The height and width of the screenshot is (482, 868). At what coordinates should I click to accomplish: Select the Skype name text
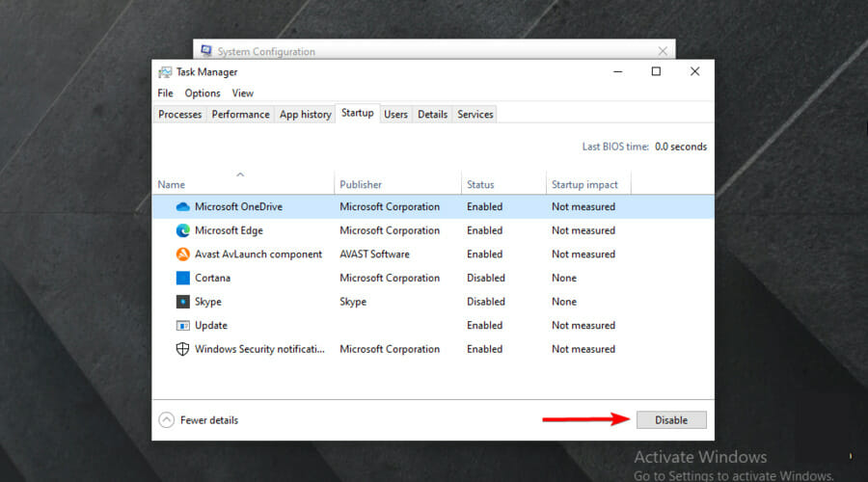click(x=208, y=302)
